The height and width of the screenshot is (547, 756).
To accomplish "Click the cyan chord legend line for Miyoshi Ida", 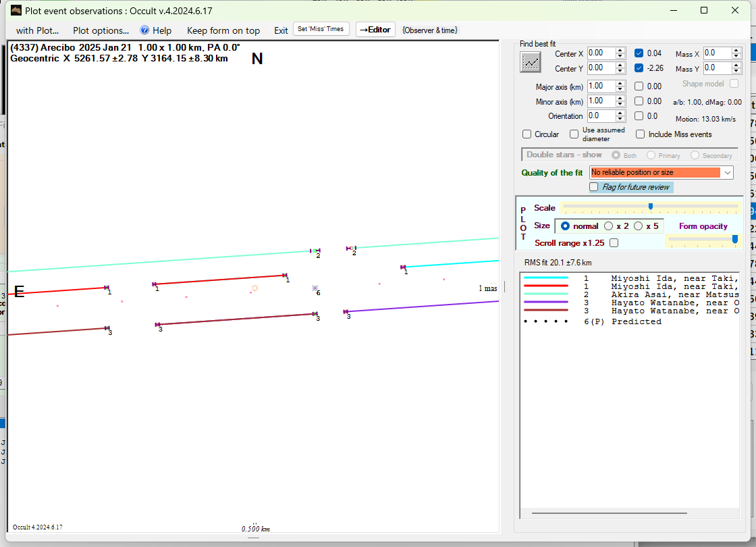I will [546, 278].
